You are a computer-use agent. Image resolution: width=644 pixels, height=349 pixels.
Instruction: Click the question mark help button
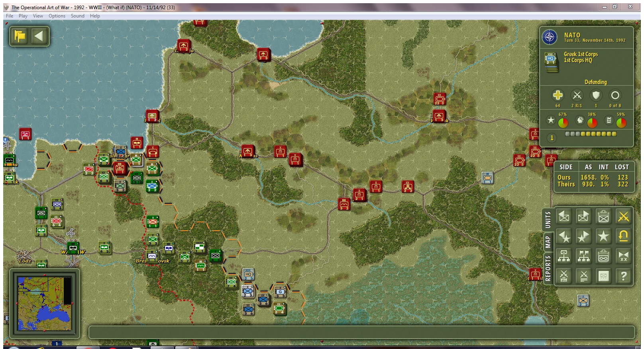coord(623,276)
